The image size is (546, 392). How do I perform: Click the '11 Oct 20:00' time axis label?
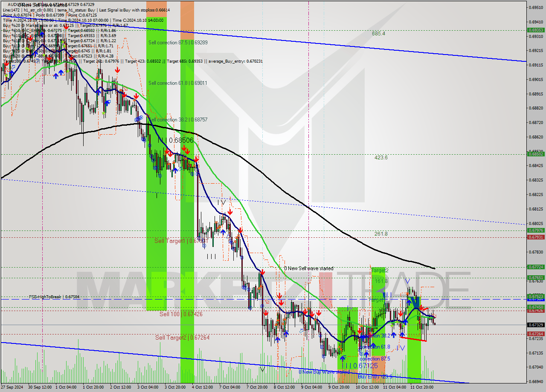pos(422,387)
